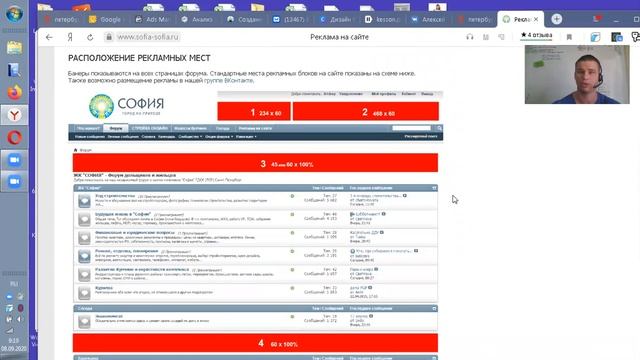The image size is (640, 360).
Task: Open the '4 отзыва' site reviews
Action: click(x=536, y=36)
